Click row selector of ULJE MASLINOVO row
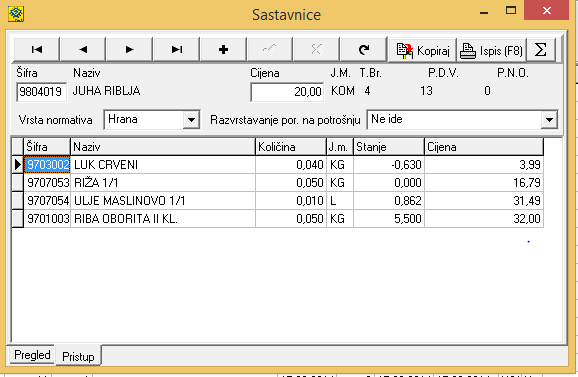Screen dimensions: 578x377 click(x=18, y=200)
